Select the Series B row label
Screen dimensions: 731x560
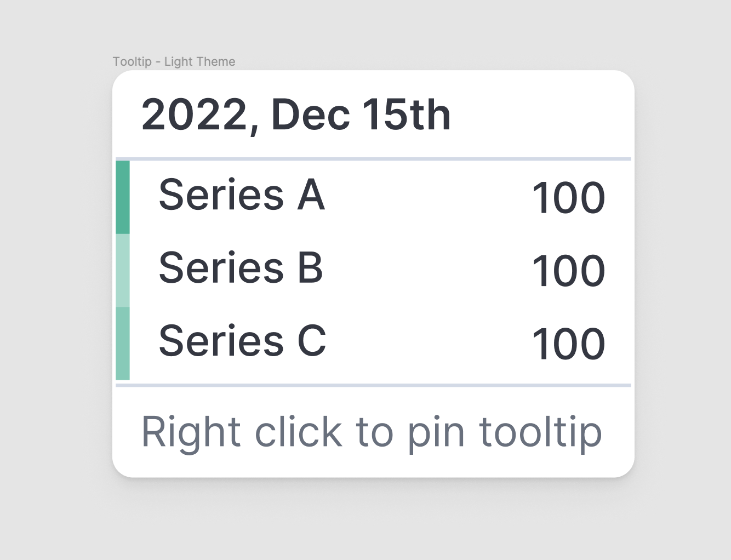[x=240, y=268]
